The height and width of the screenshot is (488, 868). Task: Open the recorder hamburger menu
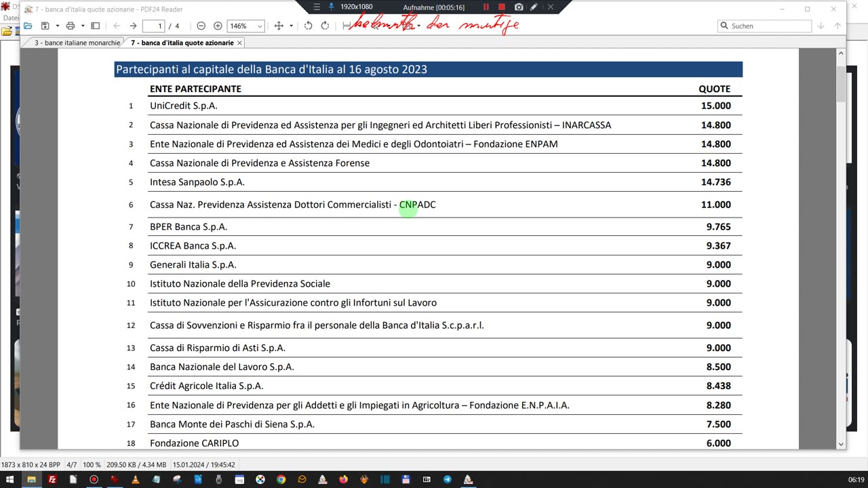click(x=317, y=7)
